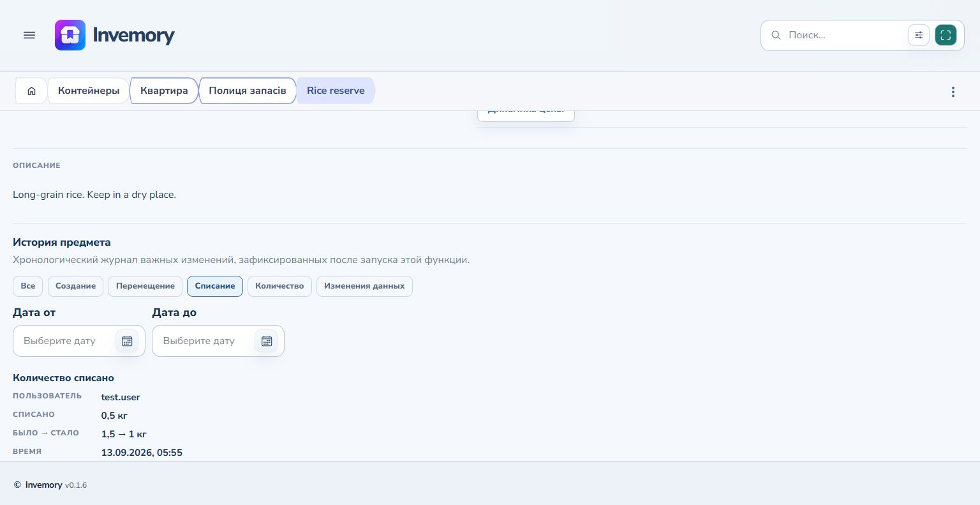
Task: Filter history by Перемещение
Action: pyautogui.click(x=145, y=286)
